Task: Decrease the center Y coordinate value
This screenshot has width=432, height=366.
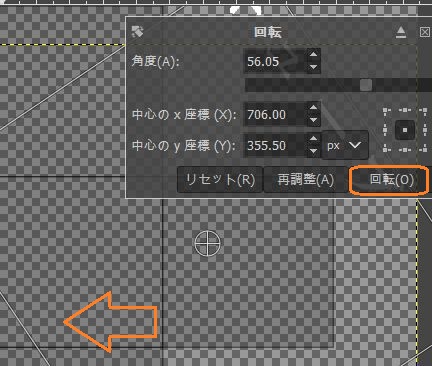Action: click(x=313, y=151)
